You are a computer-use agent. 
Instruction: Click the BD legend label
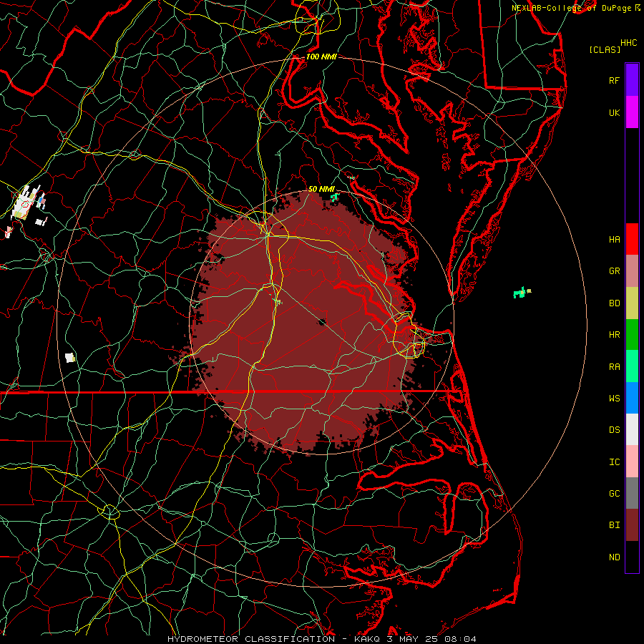click(x=614, y=303)
